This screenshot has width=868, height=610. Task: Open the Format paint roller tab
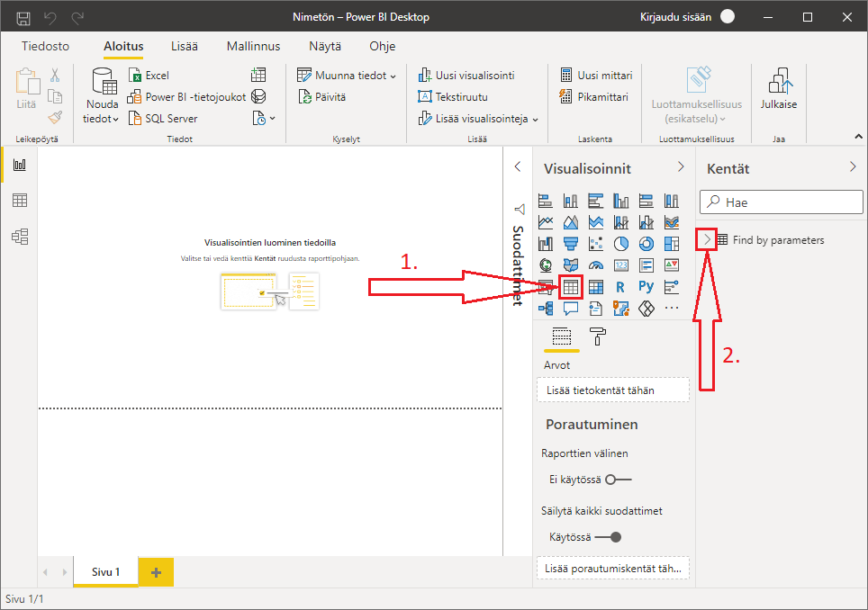(598, 336)
